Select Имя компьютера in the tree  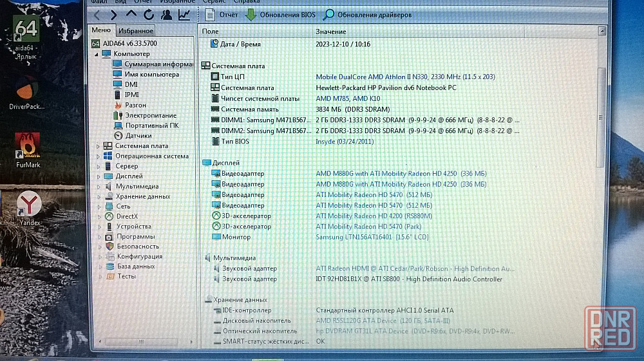coord(146,74)
